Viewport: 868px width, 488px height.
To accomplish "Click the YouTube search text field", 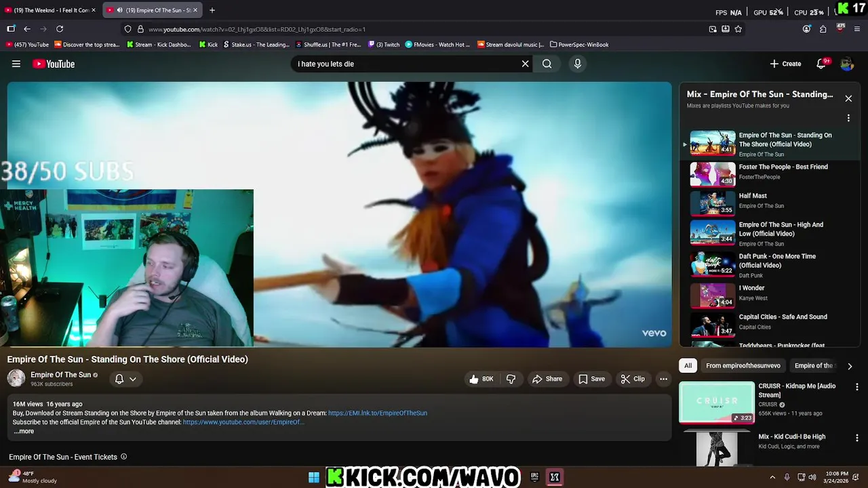I will click(x=406, y=64).
